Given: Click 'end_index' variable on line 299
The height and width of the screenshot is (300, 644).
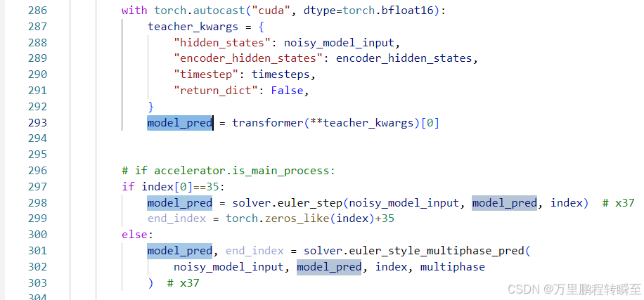Looking at the screenshot, I should (176, 219).
